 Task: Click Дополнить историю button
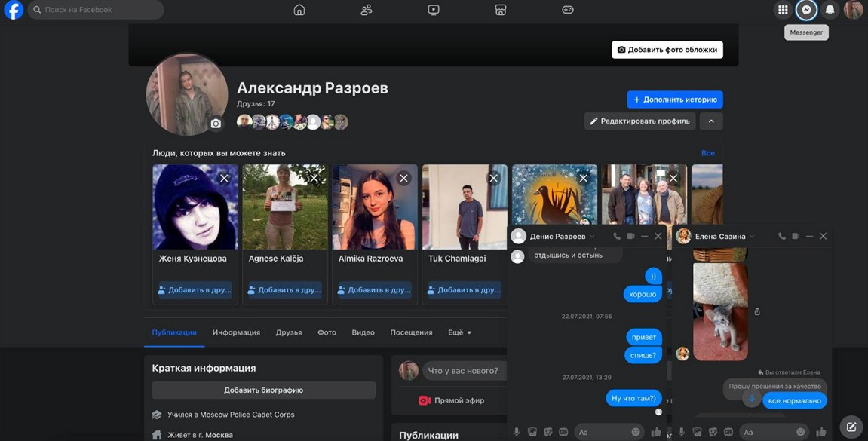point(675,100)
